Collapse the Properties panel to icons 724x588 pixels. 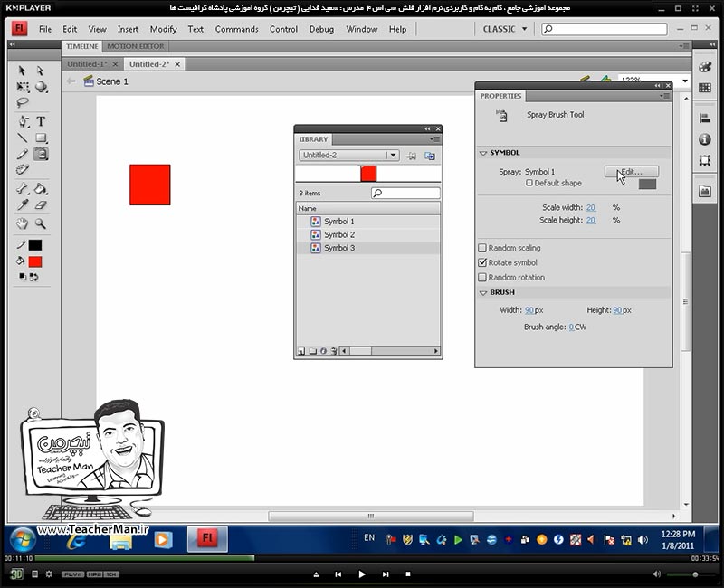click(x=657, y=85)
